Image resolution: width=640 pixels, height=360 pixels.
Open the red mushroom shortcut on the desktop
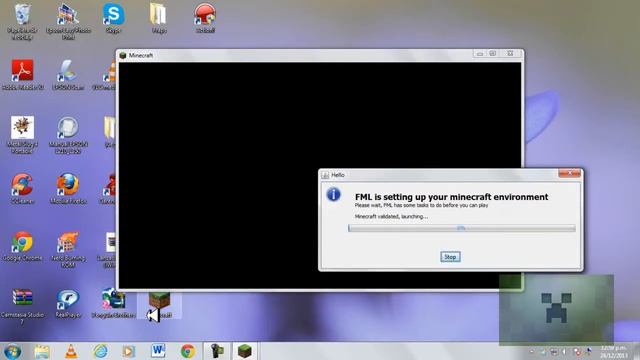coord(204,18)
